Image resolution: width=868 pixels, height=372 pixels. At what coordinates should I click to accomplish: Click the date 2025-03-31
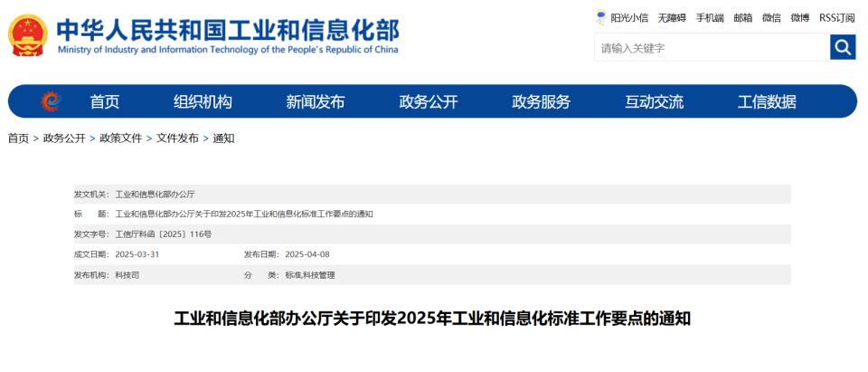click(137, 254)
